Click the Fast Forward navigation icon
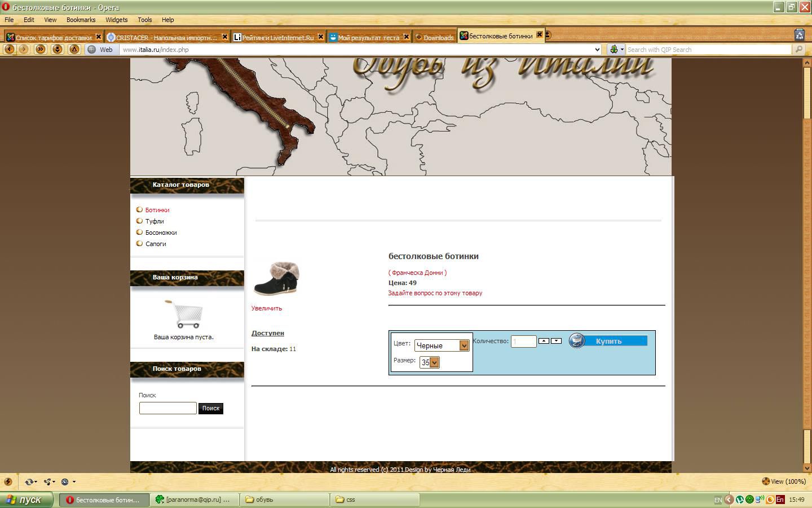The image size is (812, 508). pos(40,50)
